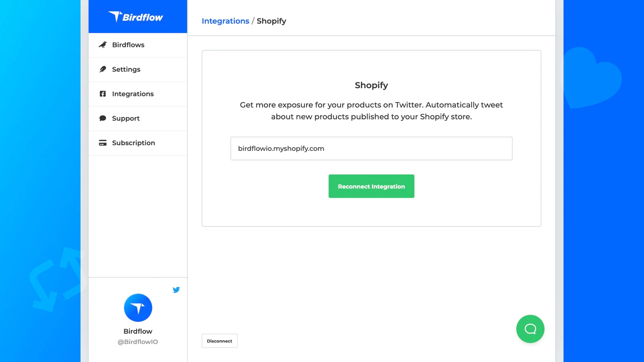Viewport: 644px width, 362px height.
Task: Click the bird icon beside Birdflows
Action: click(x=103, y=45)
